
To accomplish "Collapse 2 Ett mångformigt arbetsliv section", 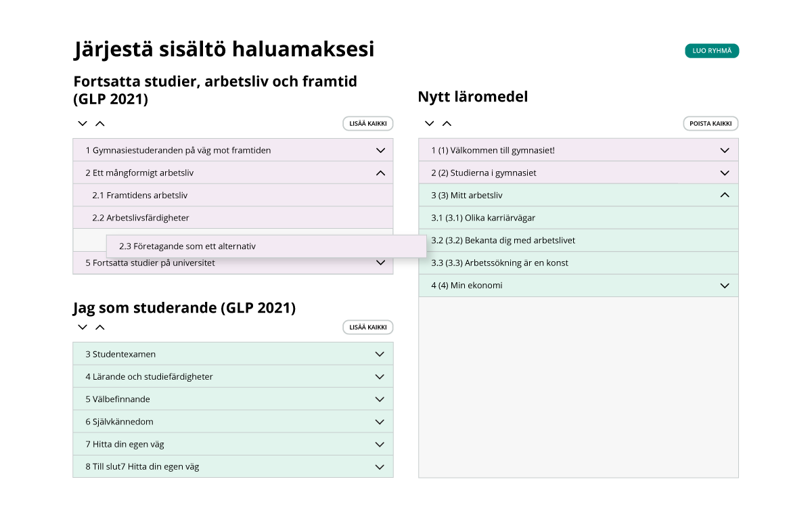I will pyautogui.click(x=380, y=173).
